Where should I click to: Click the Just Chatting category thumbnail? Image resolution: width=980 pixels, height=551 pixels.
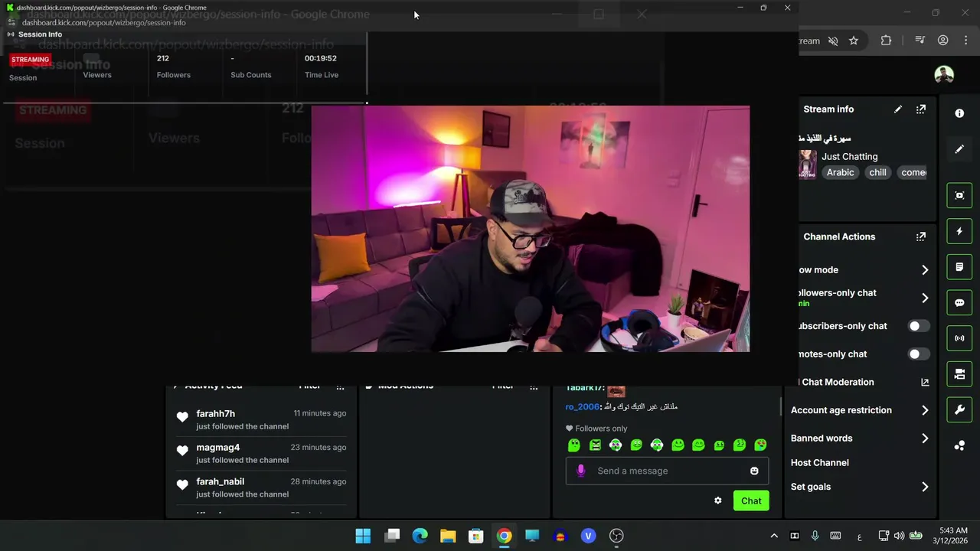click(x=807, y=164)
